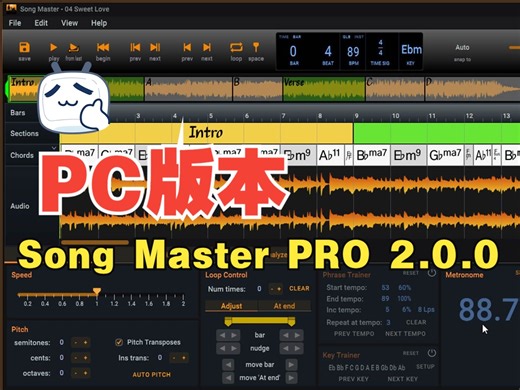Decrease cents with minus button
Image resolution: width=520 pixels, height=390 pixels.
tap(76, 358)
